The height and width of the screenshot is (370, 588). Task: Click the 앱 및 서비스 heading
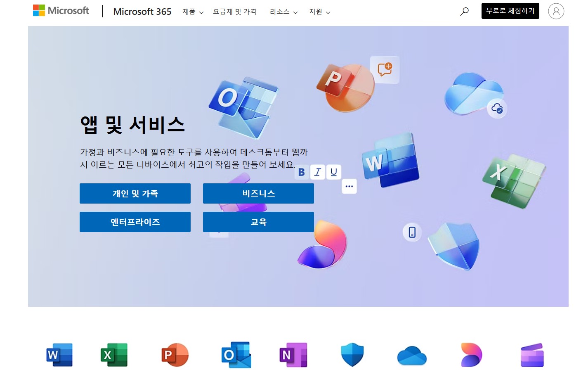pos(132,125)
